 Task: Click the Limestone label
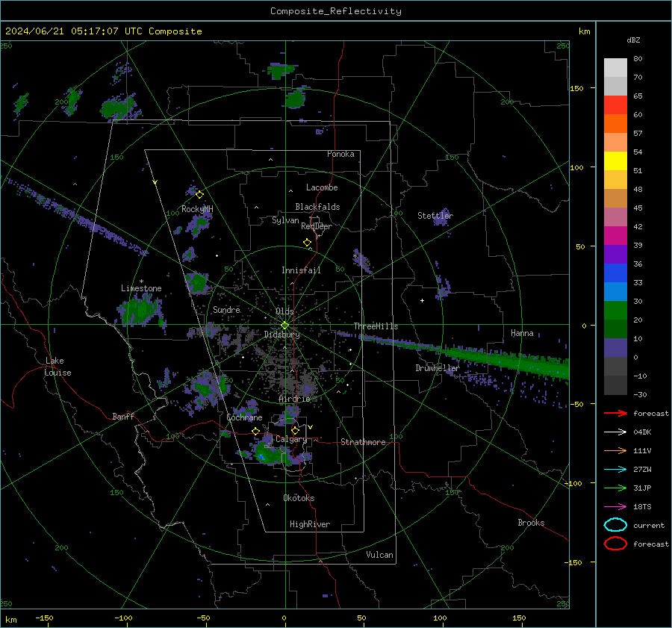[x=141, y=288]
